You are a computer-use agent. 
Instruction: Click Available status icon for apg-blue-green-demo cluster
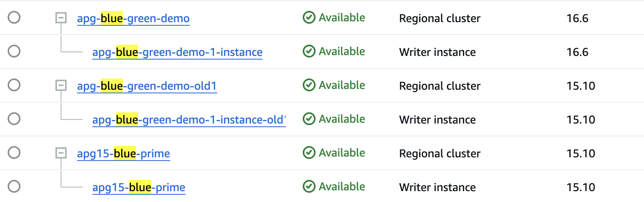(309, 18)
